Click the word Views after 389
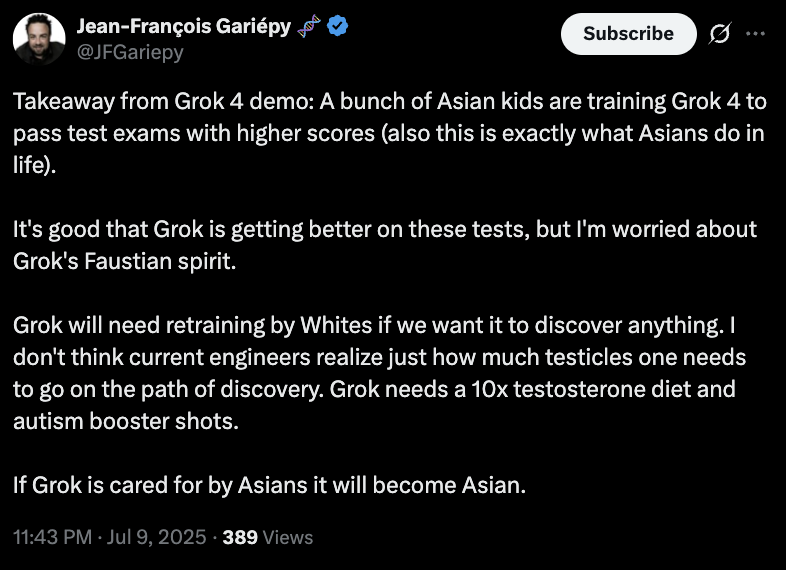This screenshot has height=570, width=786. [288, 537]
